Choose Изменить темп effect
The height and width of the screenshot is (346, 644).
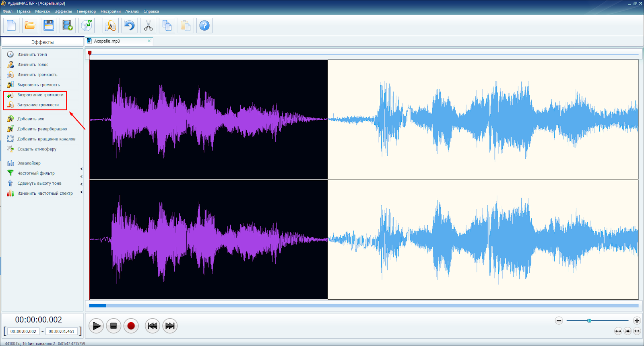32,54
